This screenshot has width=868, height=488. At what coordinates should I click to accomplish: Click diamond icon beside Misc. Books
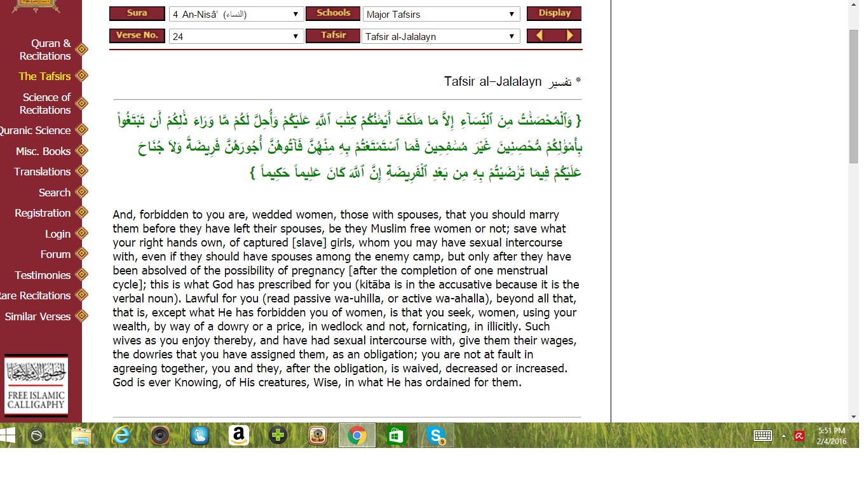[81, 151]
